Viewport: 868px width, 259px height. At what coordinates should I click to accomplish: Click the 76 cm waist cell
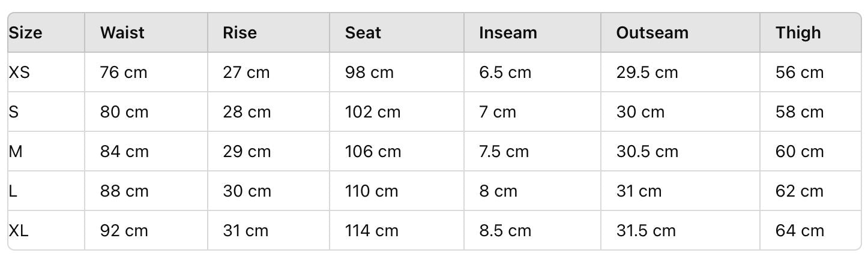click(x=124, y=73)
